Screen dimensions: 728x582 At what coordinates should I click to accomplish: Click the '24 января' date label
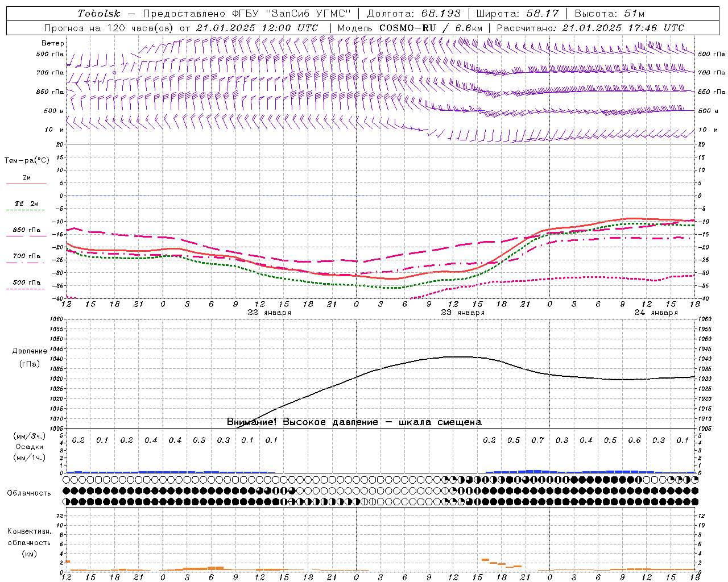point(656,313)
